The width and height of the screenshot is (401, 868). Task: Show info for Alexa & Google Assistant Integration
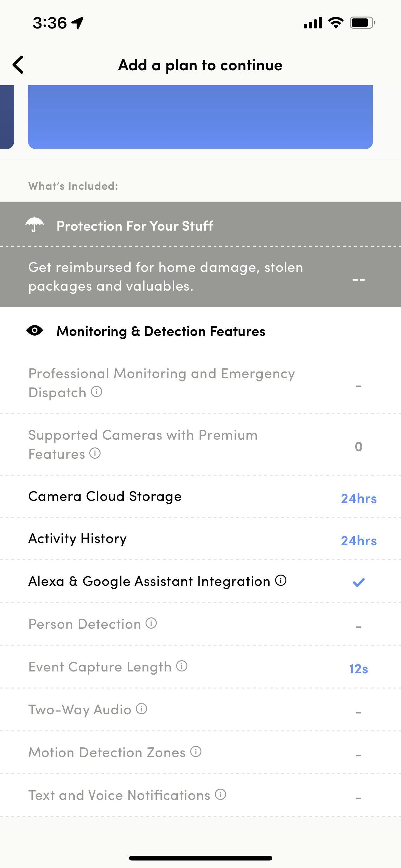(x=281, y=580)
